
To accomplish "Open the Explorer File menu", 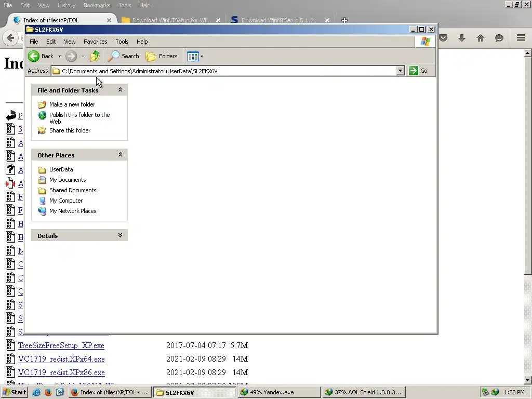I will tap(34, 42).
